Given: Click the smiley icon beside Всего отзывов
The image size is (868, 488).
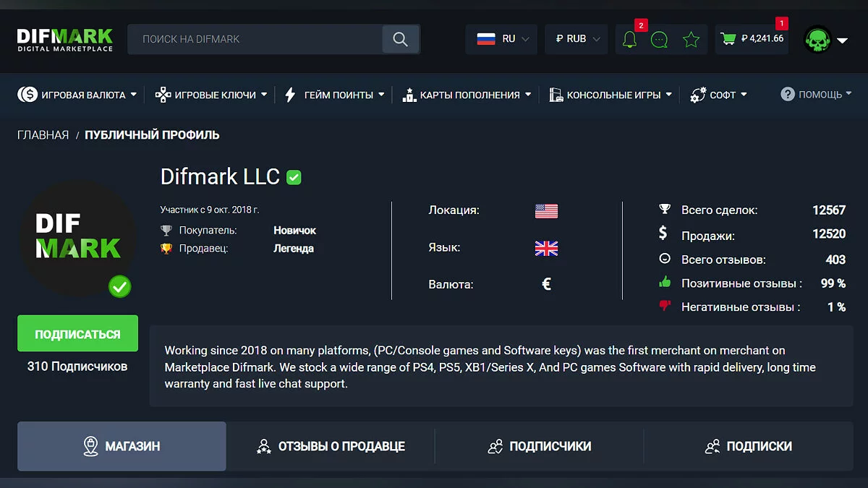Looking at the screenshot, I should [665, 259].
